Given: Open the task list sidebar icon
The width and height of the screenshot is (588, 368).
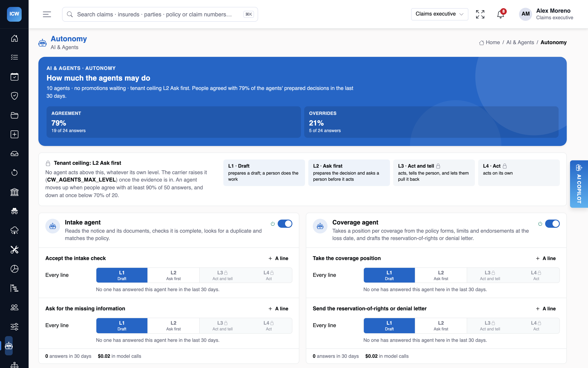Looking at the screenshot, I should click(x=14, y=57).
